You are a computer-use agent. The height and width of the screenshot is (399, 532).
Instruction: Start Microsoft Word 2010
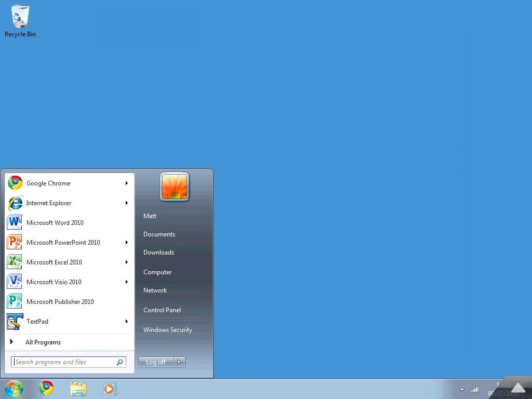click(69, 222)
